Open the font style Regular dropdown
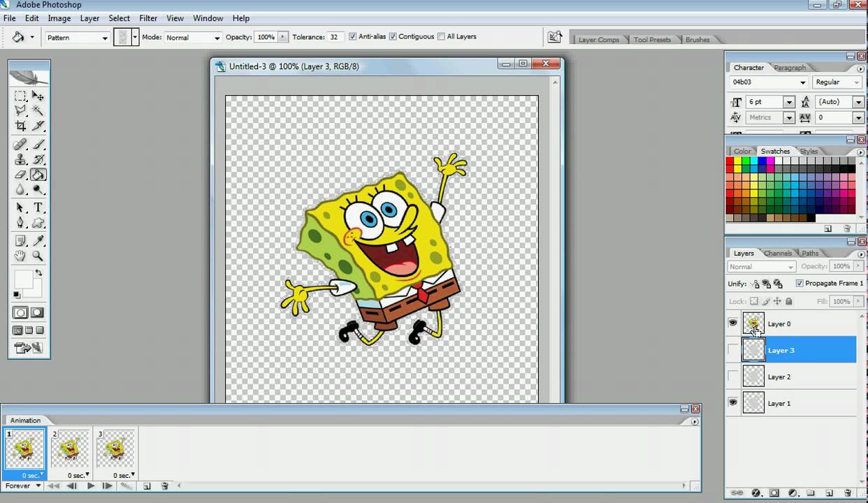The height and width of the screenshot is (503, 868). pos(838,82)
